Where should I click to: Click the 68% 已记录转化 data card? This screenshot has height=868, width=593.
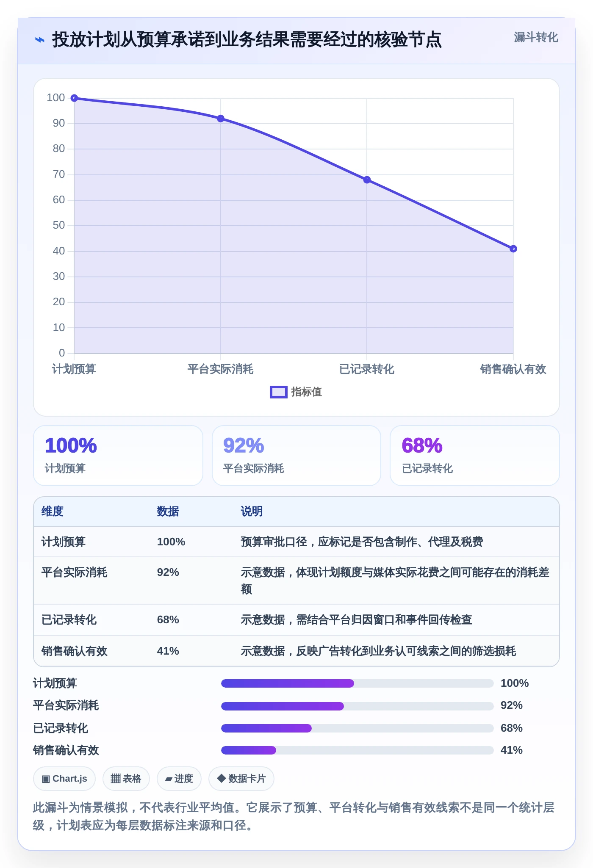point(475,456)
